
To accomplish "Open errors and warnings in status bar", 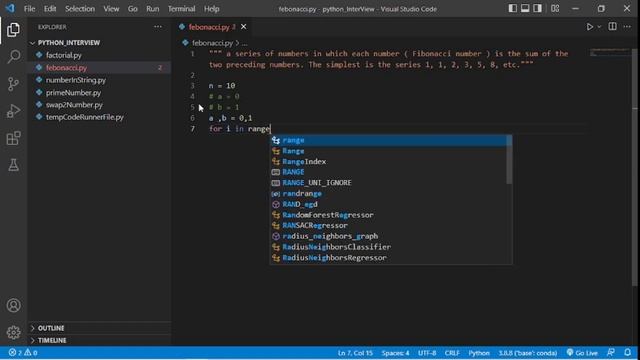I will point(24,353).
